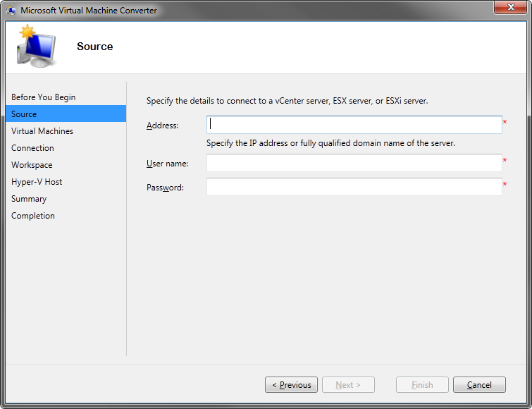Click the wizard computer image beside the Source heading
Viewport: 532px width, 409px height.
[x=36, y=46]
